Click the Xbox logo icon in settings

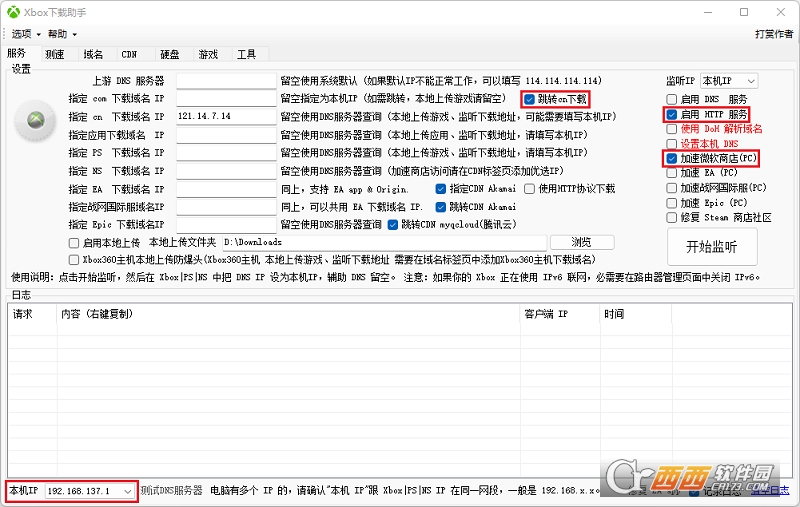pos(35,121)
